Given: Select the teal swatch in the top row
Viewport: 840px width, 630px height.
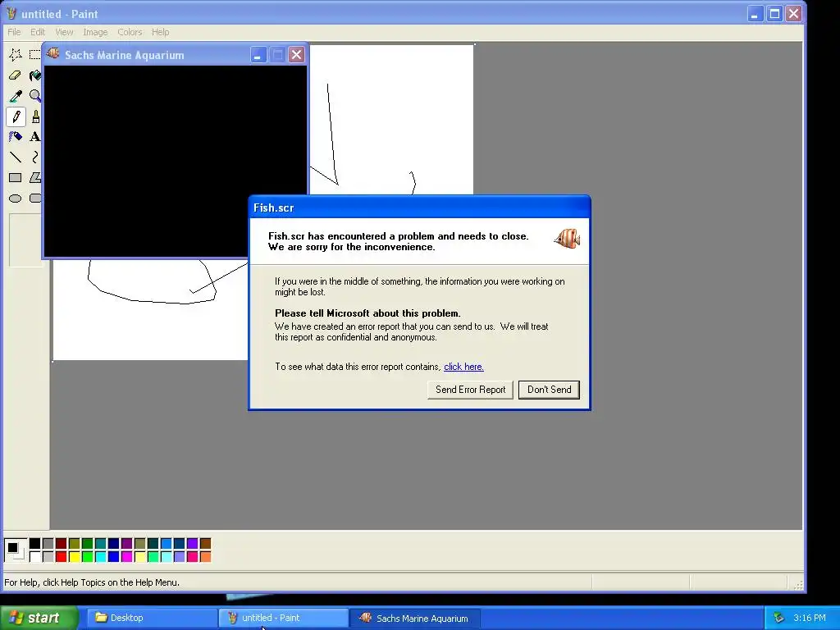Looking at the screenshot, I should [101, 544].
